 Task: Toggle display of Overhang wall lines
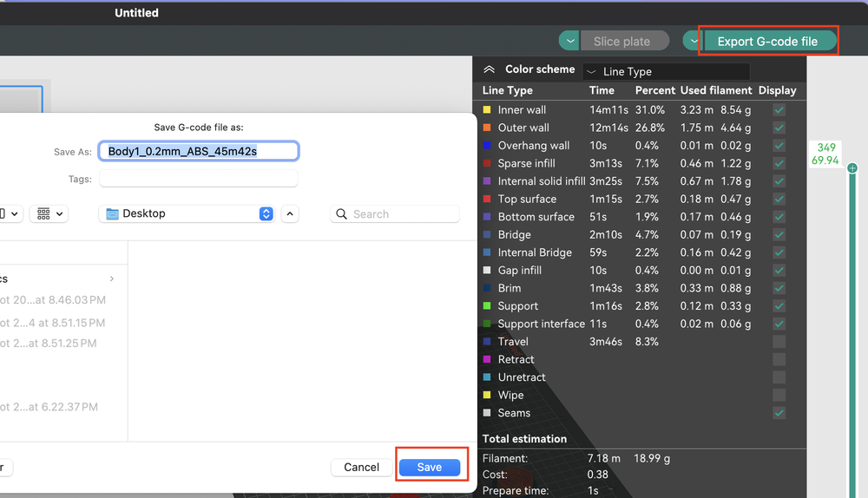point(779,146)
